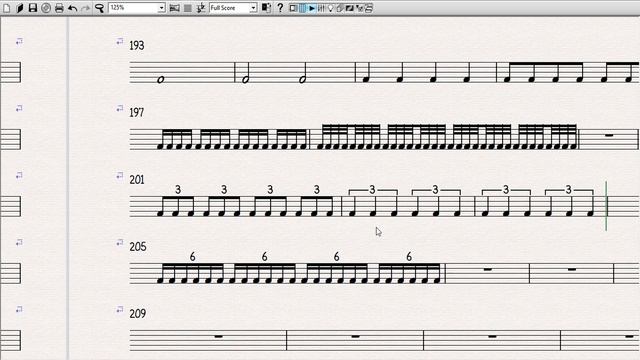Image resolution: width=640 pixels, height=360 pixels.
Task: Toggle the Parts window
Action: 340,8
